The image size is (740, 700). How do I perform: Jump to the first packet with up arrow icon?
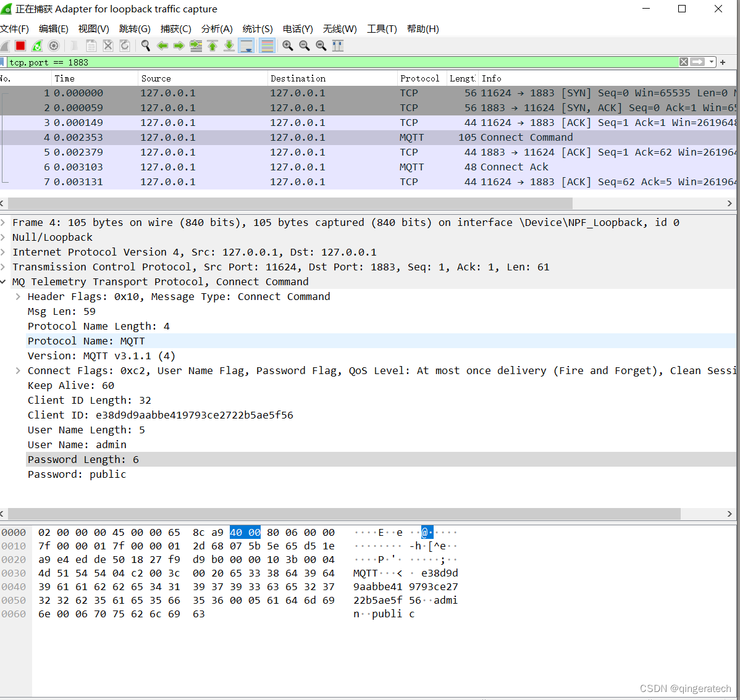212,45
